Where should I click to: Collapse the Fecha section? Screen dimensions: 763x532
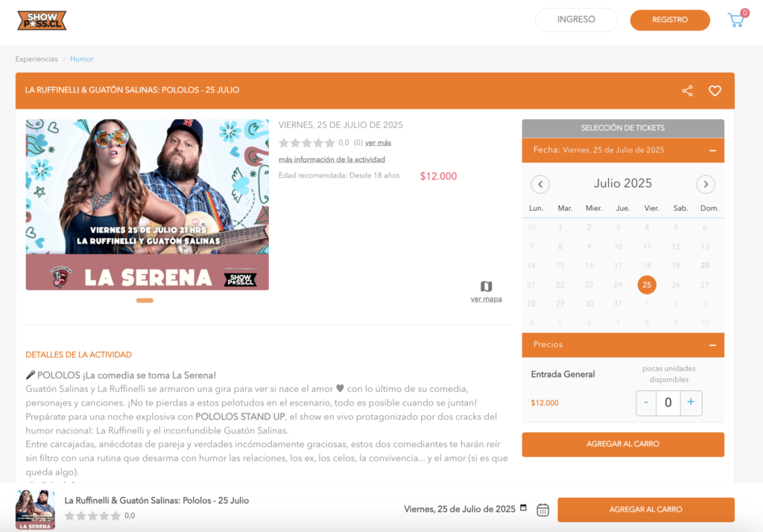712,151
